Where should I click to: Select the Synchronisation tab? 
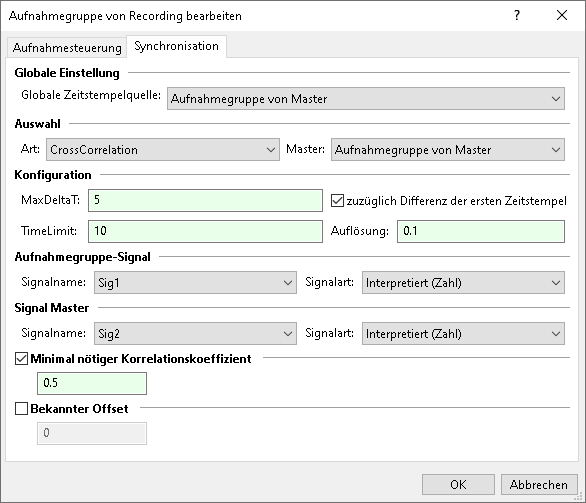[176, 46]
